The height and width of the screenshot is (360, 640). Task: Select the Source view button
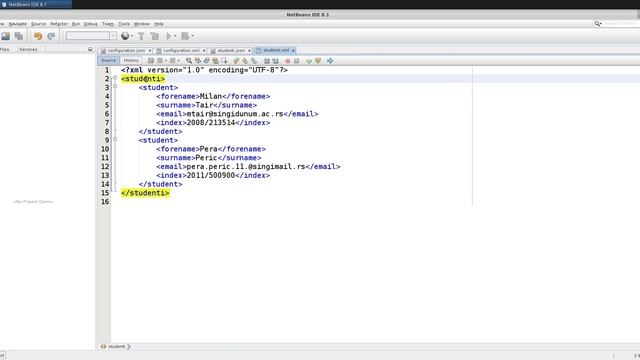tap(109, 60)
